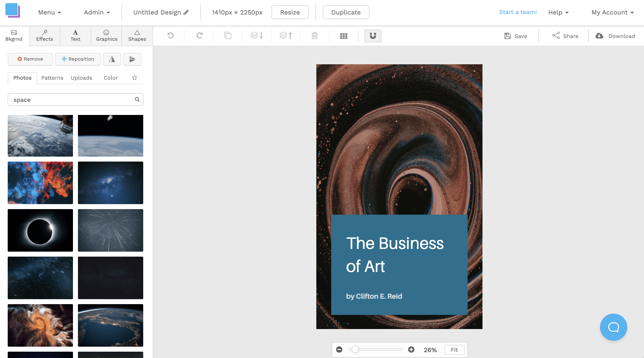Viewport: 644px width, 358px height.
Task: Click the redo arrow icon
Action: coord(199,36)
